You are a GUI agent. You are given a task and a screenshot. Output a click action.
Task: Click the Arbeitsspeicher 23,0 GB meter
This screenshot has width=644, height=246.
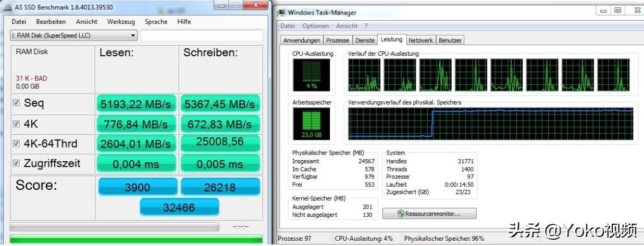(311, 124)
